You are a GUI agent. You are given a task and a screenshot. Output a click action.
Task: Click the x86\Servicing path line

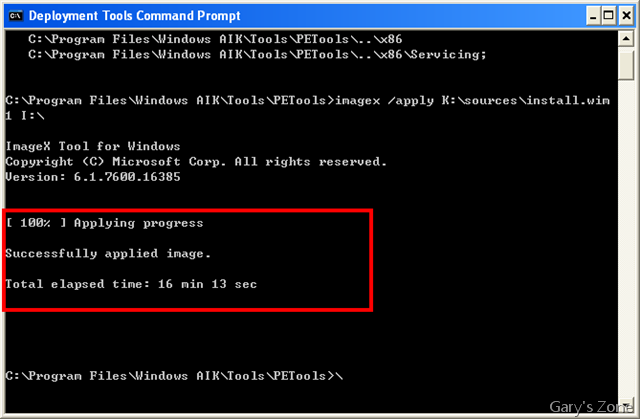pyautogui.click(x=257, y=54)
